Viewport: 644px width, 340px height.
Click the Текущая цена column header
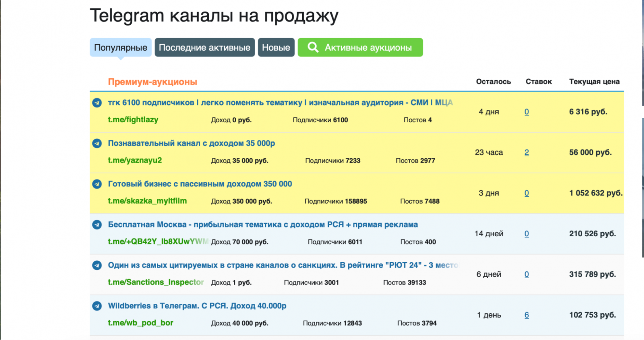point(594,82)
